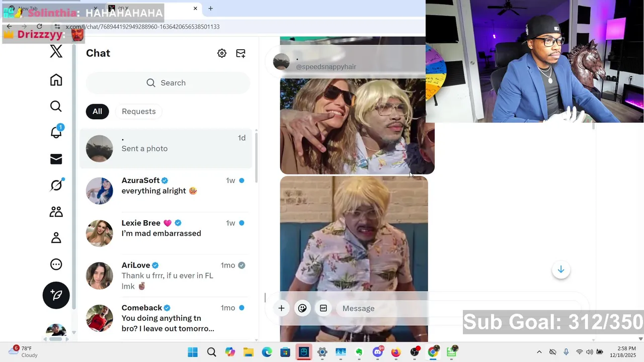Open Comeback's profile avatar

(100, 318)
